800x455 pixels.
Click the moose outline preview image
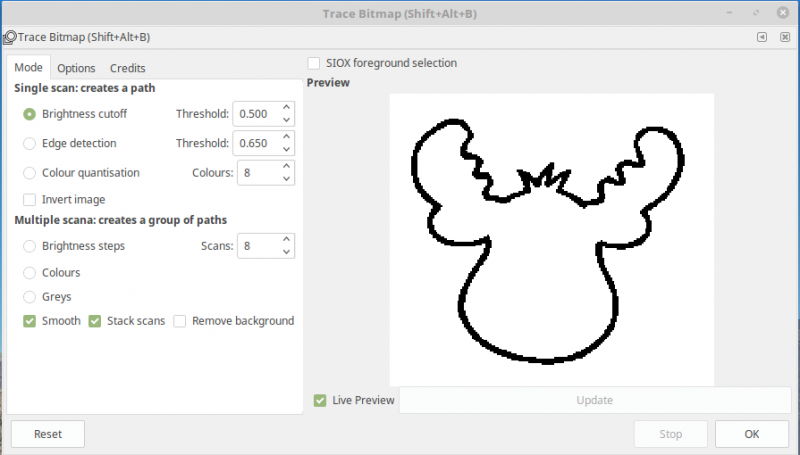pyautogui.click(x=551, y=240)
